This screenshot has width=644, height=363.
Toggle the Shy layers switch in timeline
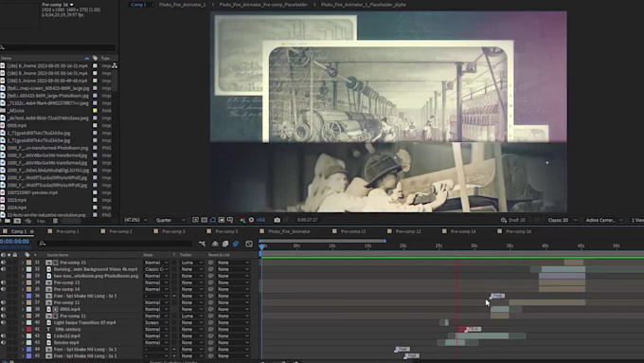point(215,244)
